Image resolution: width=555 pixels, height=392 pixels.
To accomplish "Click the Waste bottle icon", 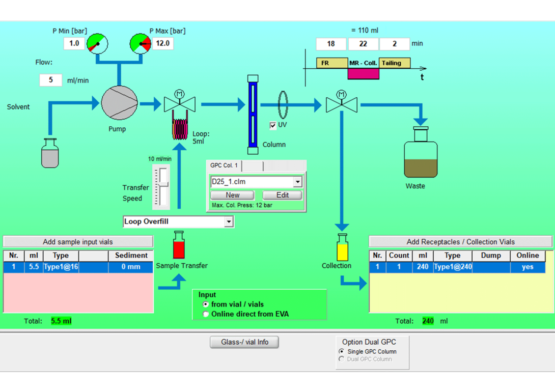I will [421, 152].
